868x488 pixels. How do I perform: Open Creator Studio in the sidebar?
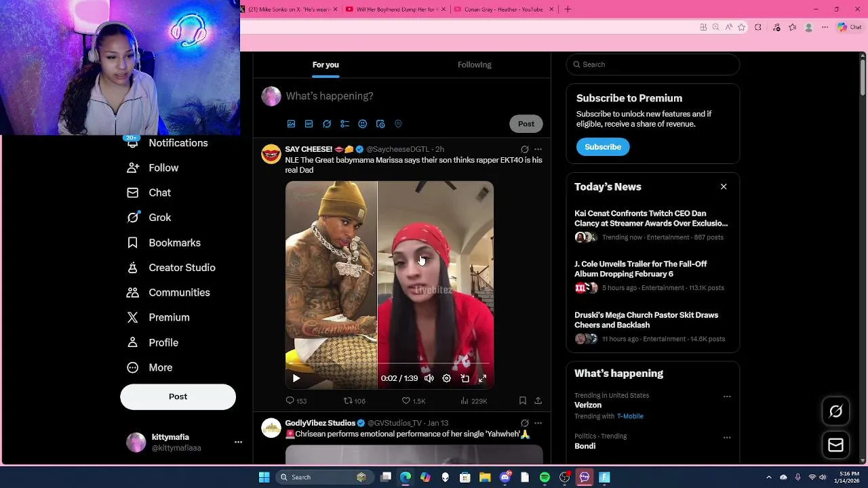coord(171,268)
